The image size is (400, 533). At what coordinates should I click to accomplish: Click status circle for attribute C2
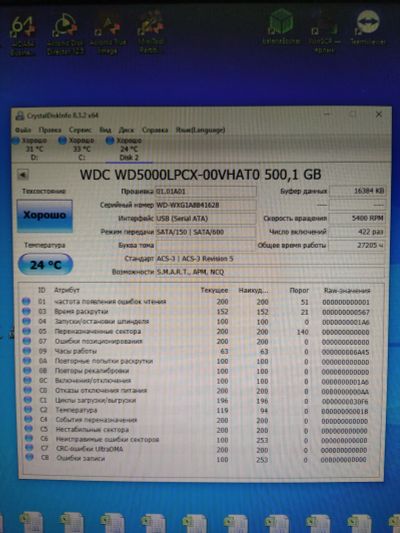(x=28, y=410)
